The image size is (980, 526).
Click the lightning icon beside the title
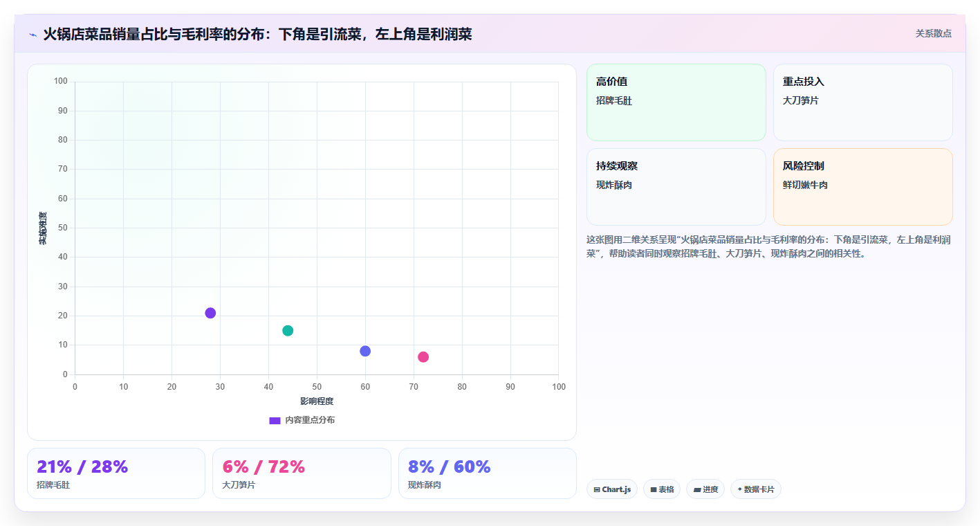coord(33,34)
